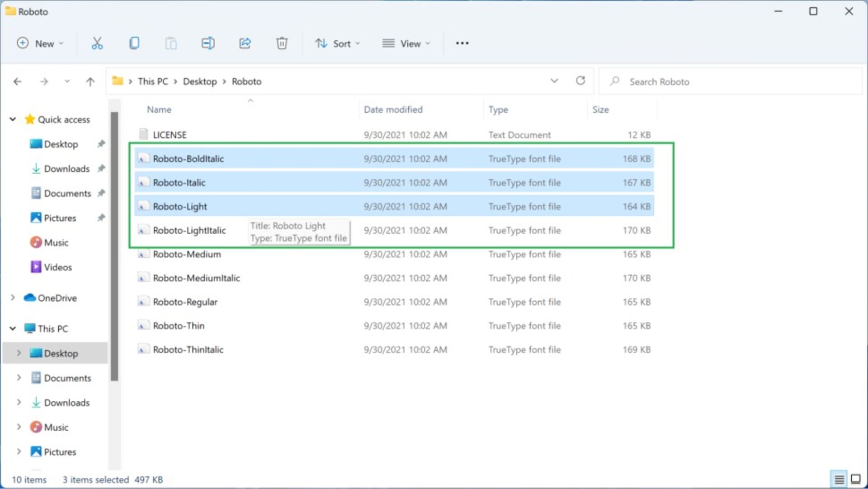Screen dimensions: 868x489
Task: Expand the OneDrive tree node
Action: 13,298
